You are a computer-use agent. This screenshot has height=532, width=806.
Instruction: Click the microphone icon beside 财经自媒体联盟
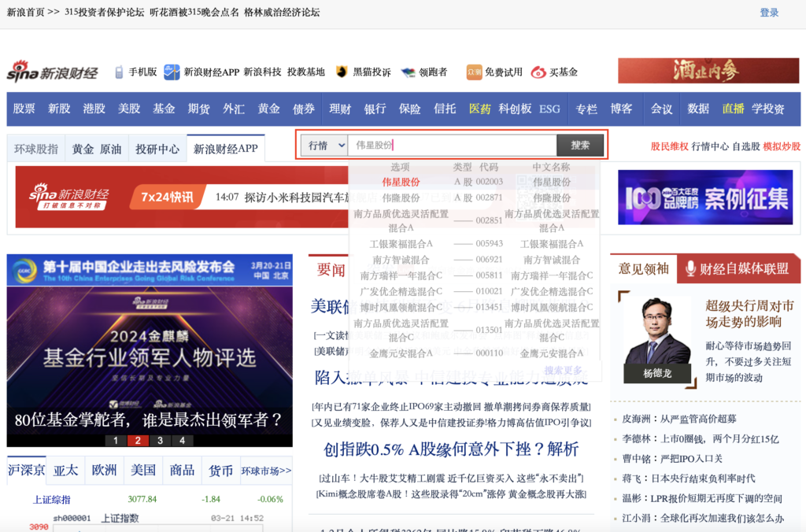tap(690, 268)
